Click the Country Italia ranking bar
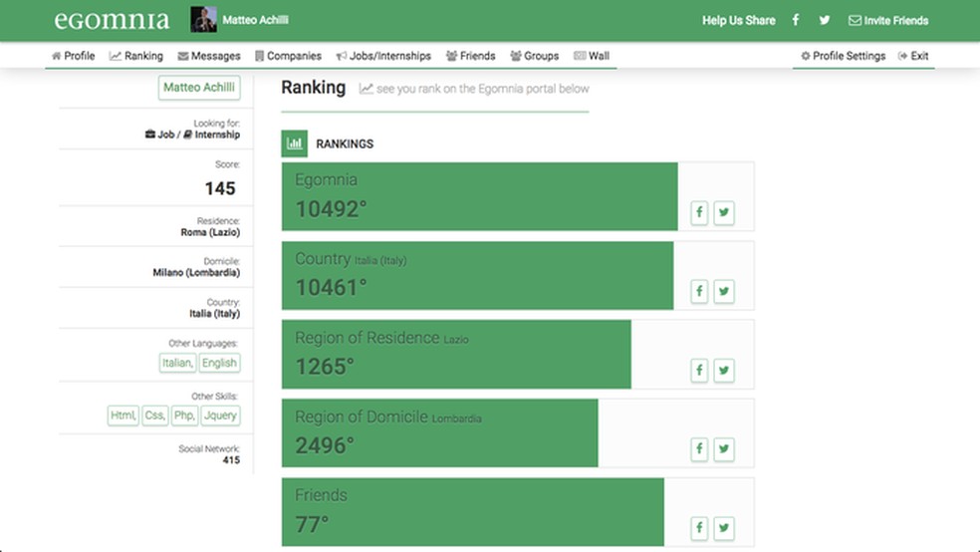Viewport: 980px width, 552px height. pos(477,275)
